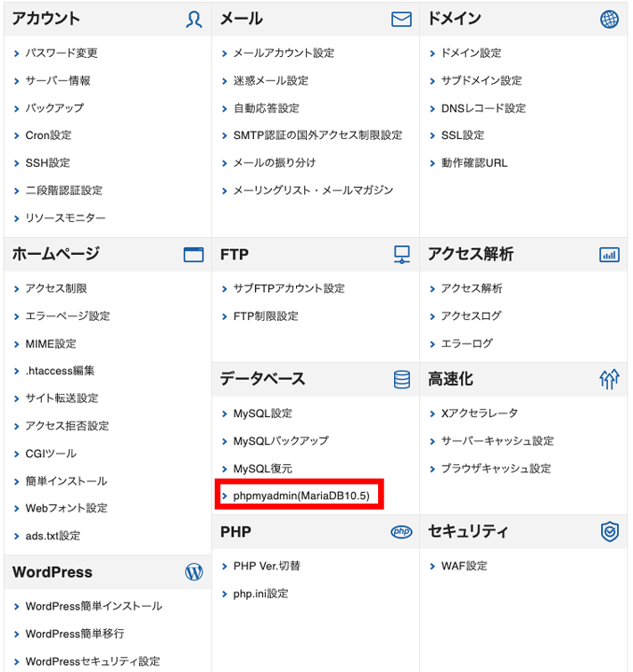Open 動作確認URL
Viewport: 633px width, 672px height.
pos(474,163)
